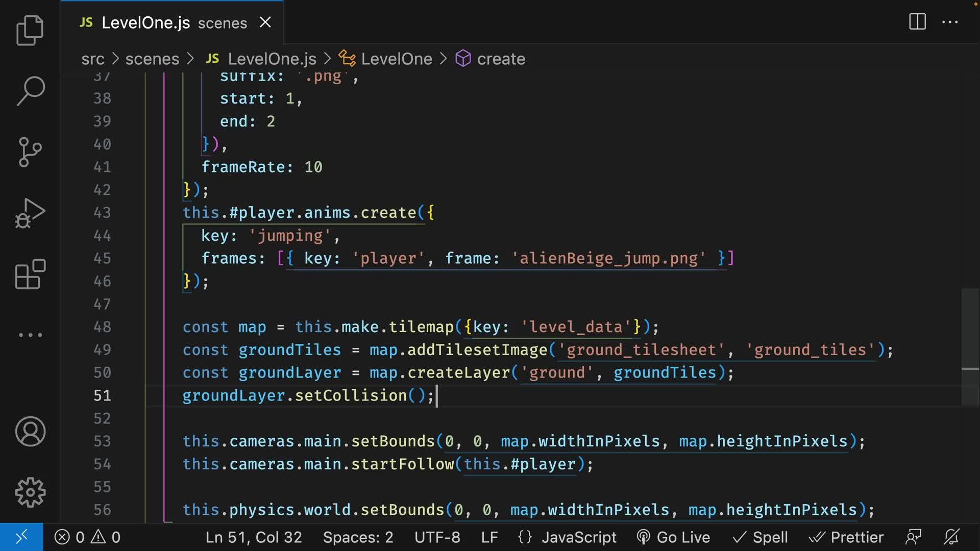Open the remote connection indicator

coord(21,537)
